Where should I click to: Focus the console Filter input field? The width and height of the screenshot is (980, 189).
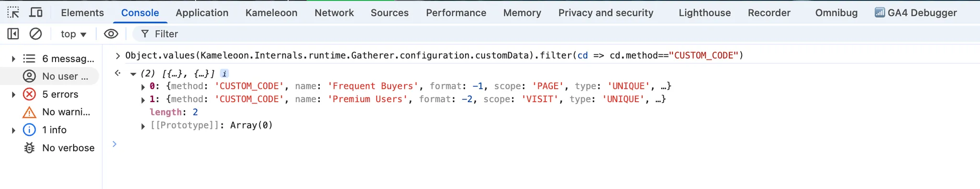pos(555,34)
